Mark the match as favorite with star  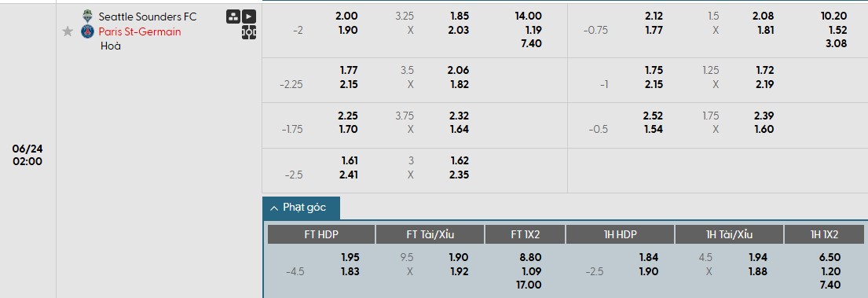[68, 31]
